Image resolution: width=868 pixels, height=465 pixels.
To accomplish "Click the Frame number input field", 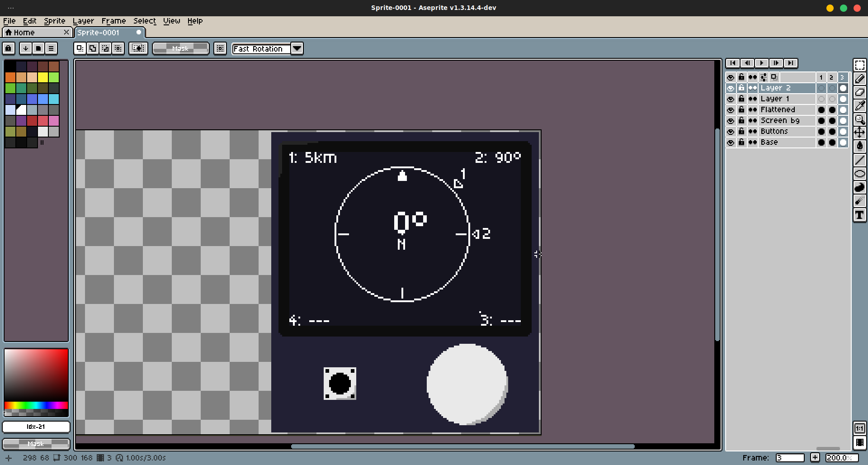I will pos(790,457).
